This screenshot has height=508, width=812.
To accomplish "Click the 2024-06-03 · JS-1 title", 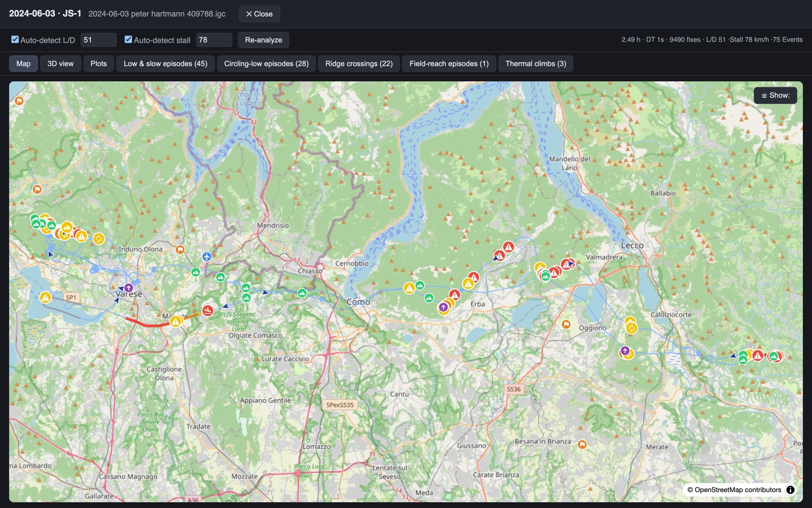I will 45,13.
